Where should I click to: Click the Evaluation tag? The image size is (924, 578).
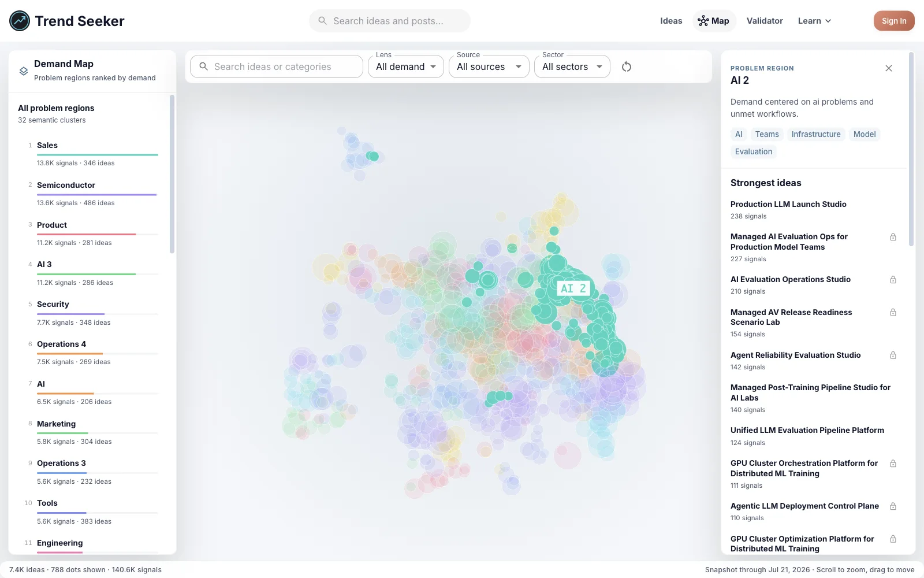click(x=754, y=151)
